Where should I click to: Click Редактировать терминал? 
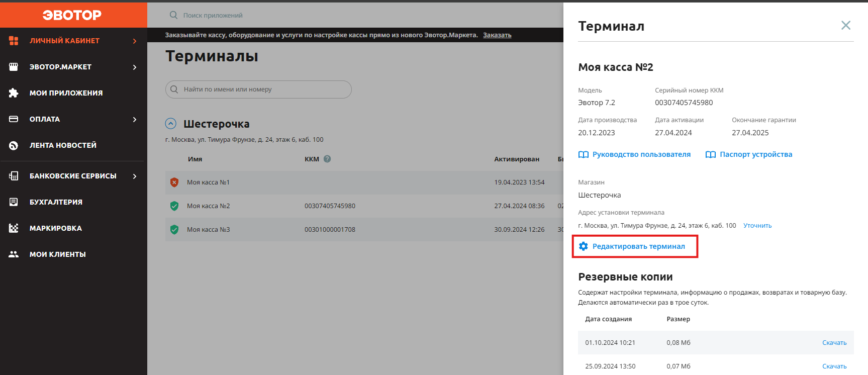pyautogui.click(x=638, y=246)
